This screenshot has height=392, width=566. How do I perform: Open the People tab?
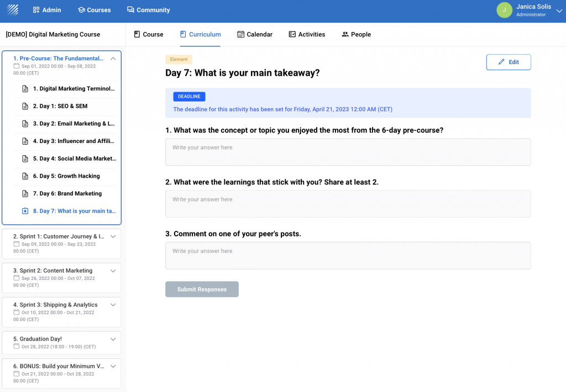(356, 34)
